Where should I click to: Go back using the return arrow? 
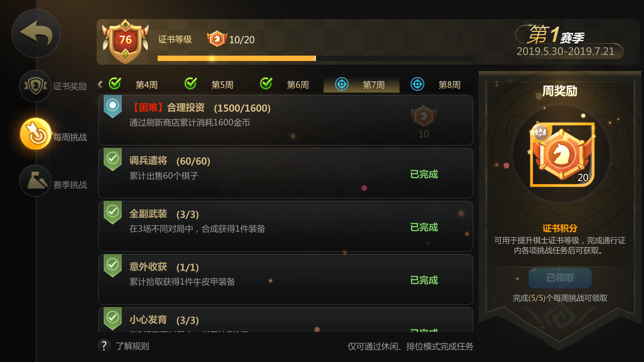click(36, 33)
